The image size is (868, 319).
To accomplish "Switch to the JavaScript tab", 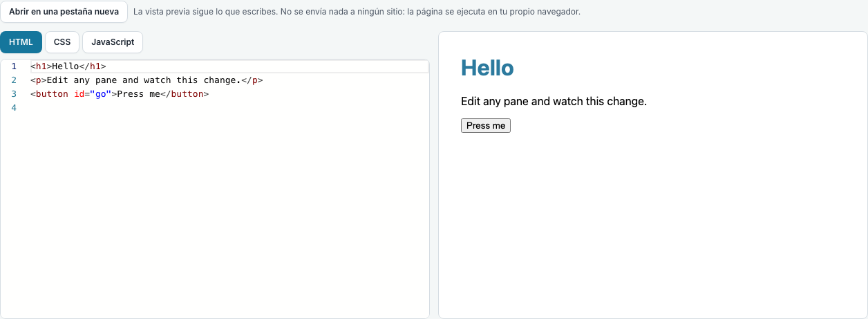I will coord(113,42).
